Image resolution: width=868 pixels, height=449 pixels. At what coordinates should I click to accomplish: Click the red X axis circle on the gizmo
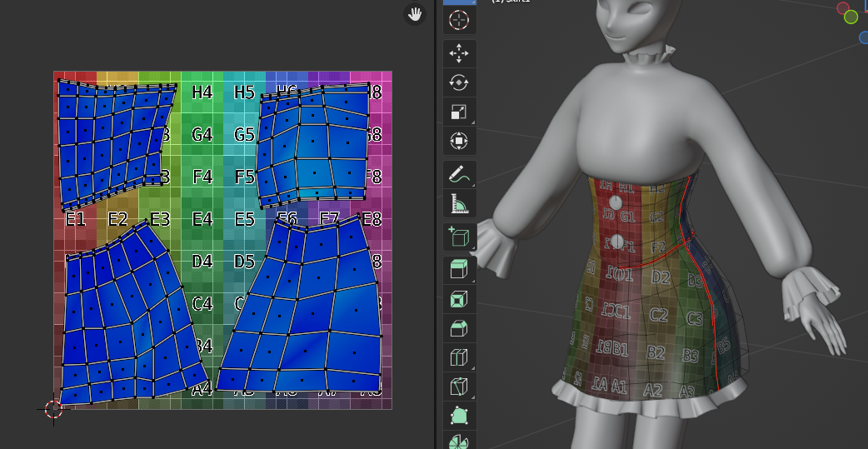[x=843, y=7]
